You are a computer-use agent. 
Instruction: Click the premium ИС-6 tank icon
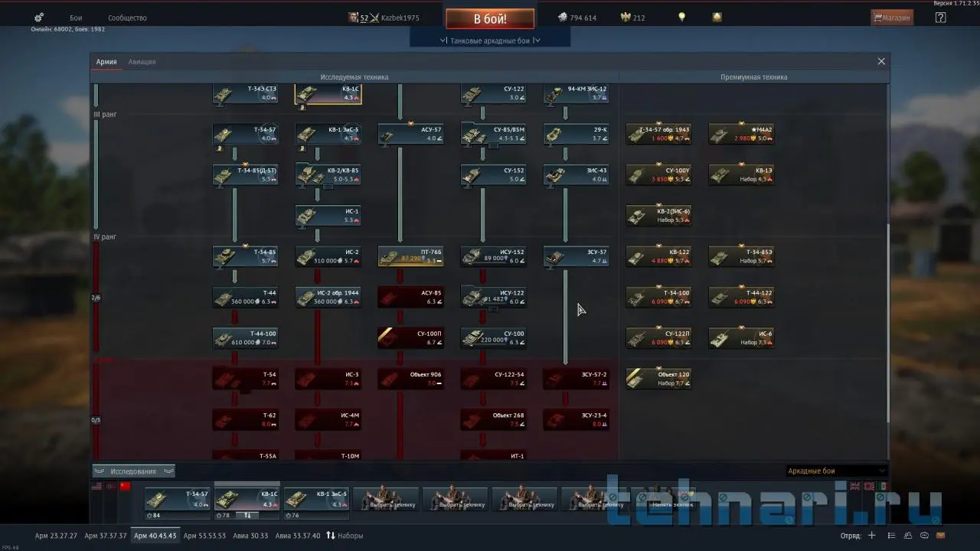click(720, 338)
